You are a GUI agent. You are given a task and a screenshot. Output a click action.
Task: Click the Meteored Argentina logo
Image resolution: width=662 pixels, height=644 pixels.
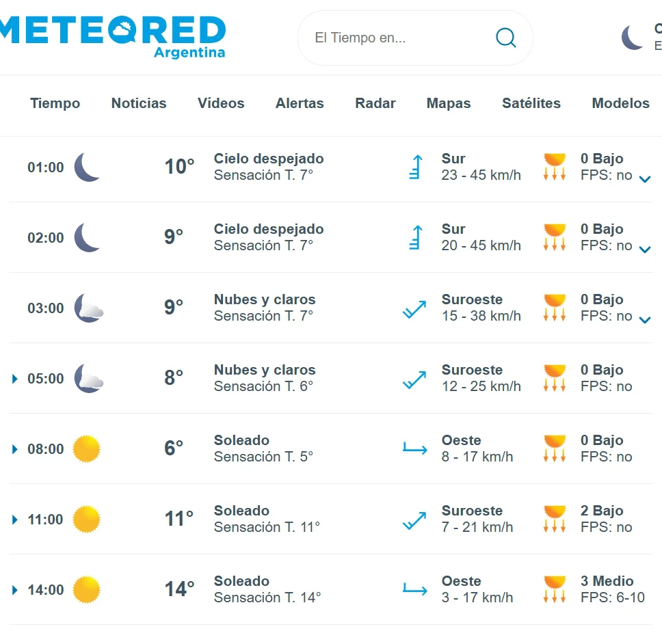tap(113, 36)
